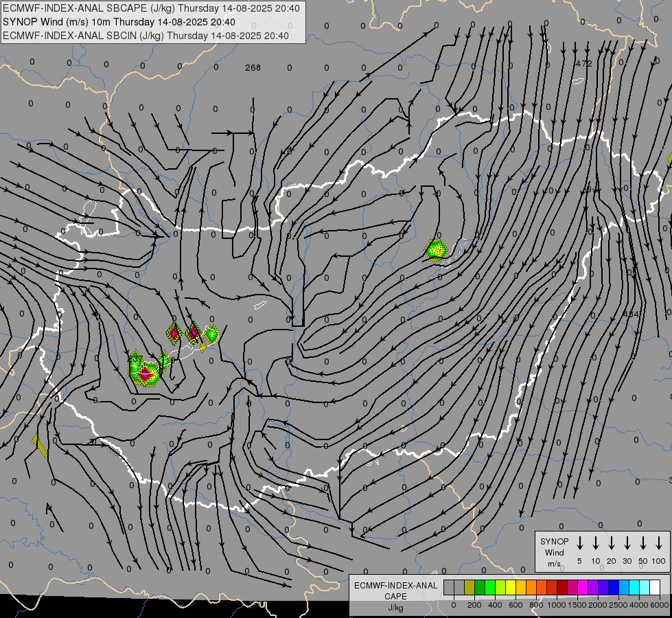Select the dark red CAPE legend swatch
The image size is (672, 618).
(563, 588)
